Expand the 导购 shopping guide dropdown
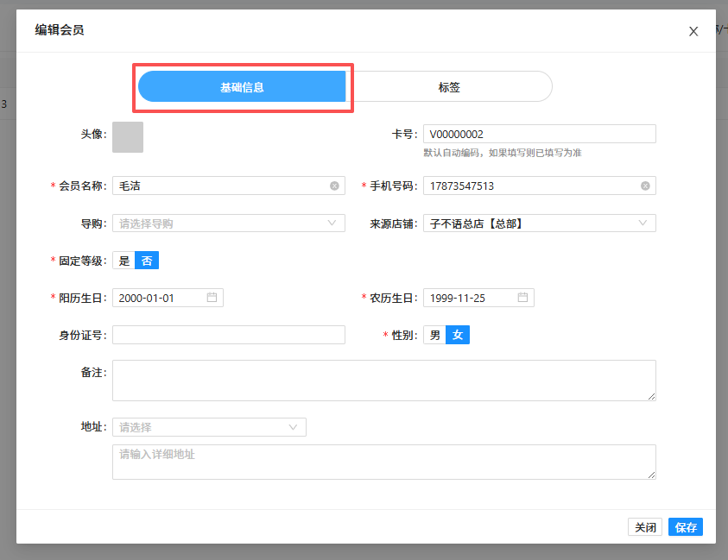Screen dimensions: 728x560 (x=228, y=223)
